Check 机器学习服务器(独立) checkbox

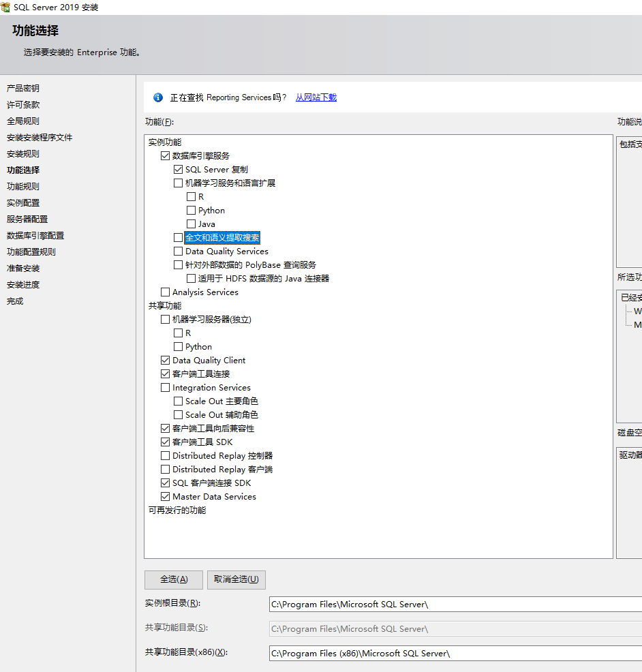165,319
